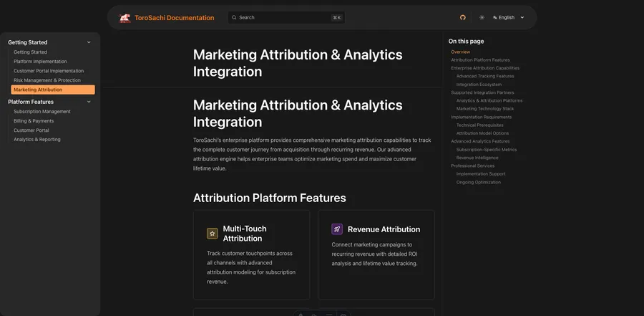Screen dimensions: 644x316
Task: Collapse the Getting Started sidebar section
Action: [89, 42]
